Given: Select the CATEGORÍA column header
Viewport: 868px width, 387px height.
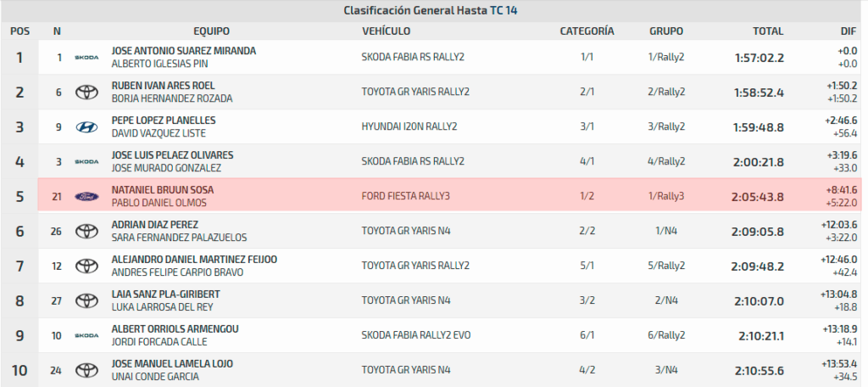Looking at the screenshot, I should (x=587, y=31).
